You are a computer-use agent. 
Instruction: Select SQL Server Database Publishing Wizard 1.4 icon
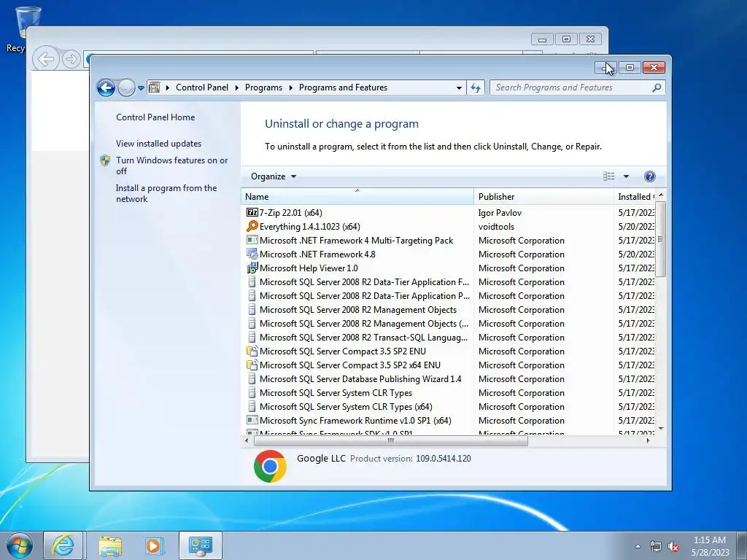(252, 379)
